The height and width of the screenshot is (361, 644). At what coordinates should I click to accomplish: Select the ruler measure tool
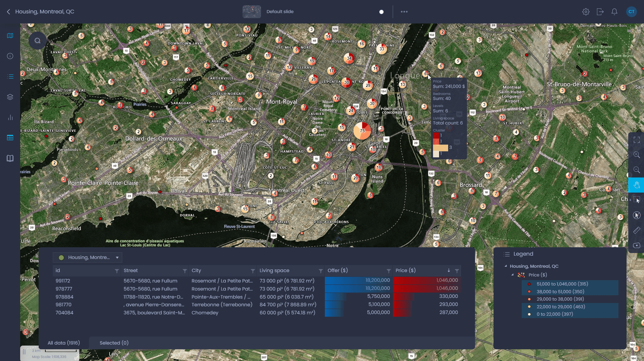tap(637, 230)
